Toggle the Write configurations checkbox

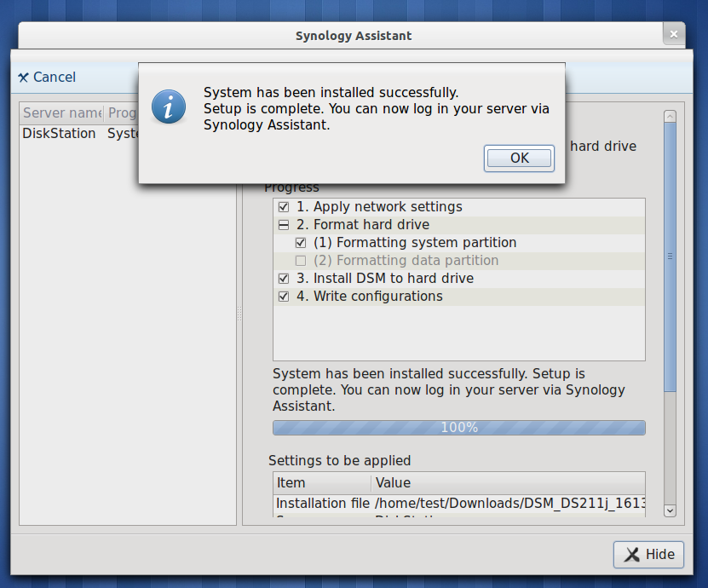point(284,297)
